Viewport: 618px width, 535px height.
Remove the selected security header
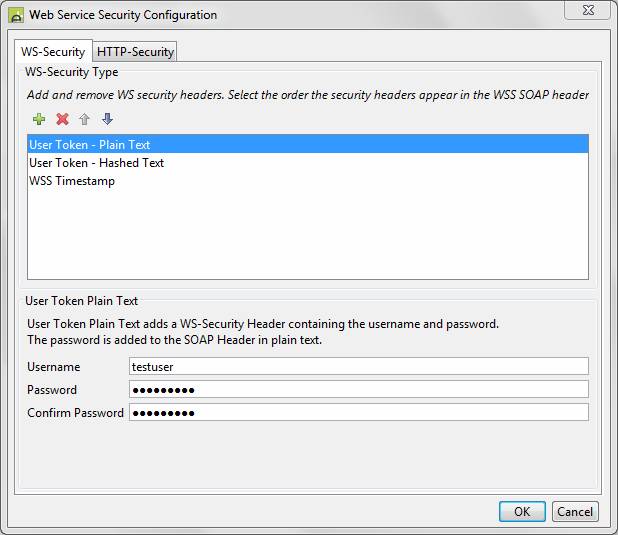coord(62,119)
